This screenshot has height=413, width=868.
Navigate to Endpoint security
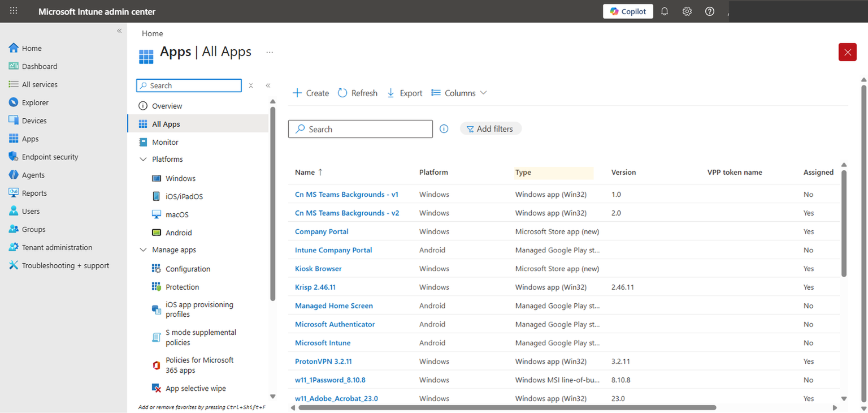pyautogui.click(x=51, y=156)
